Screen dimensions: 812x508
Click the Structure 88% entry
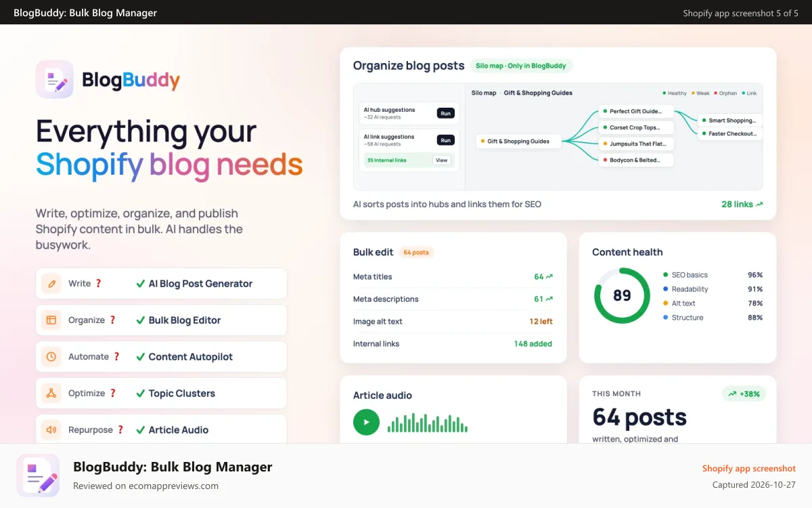713,318
